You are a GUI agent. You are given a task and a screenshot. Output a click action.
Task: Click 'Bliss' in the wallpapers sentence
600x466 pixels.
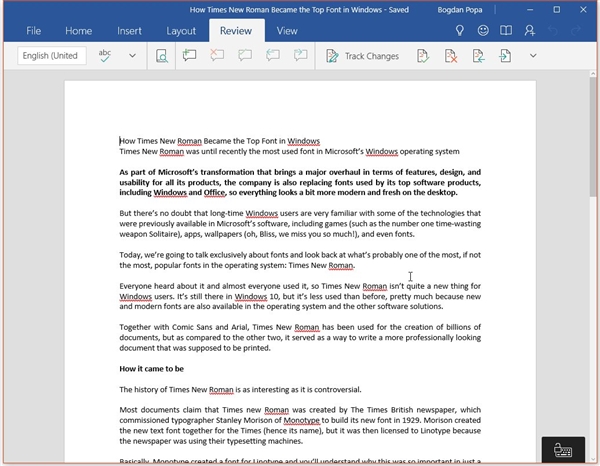coord(267,234)
